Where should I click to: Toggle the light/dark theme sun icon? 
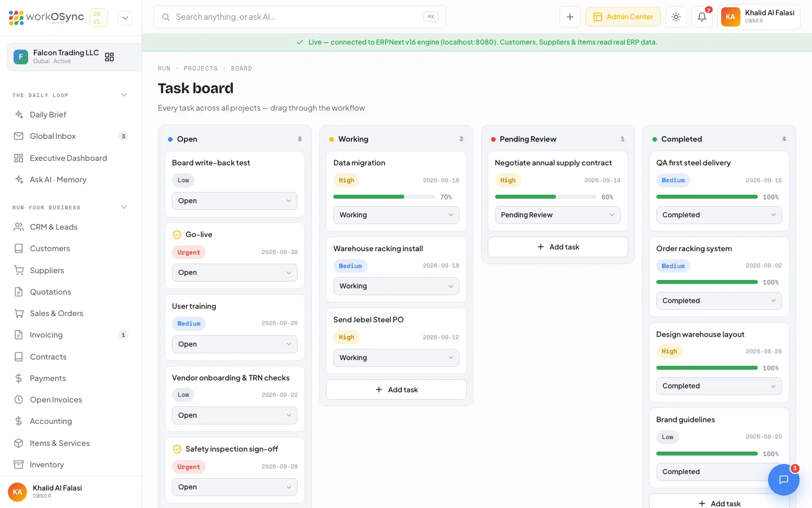click(x=676, y=17)
